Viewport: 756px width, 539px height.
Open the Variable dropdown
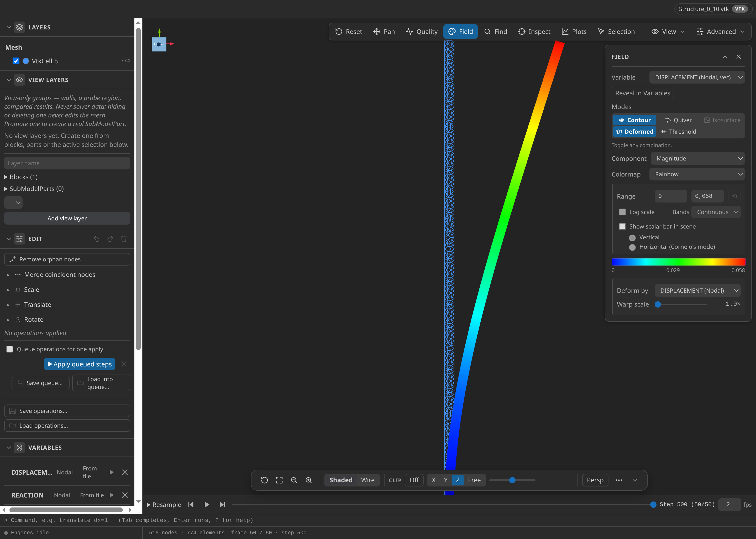(697, 77)
